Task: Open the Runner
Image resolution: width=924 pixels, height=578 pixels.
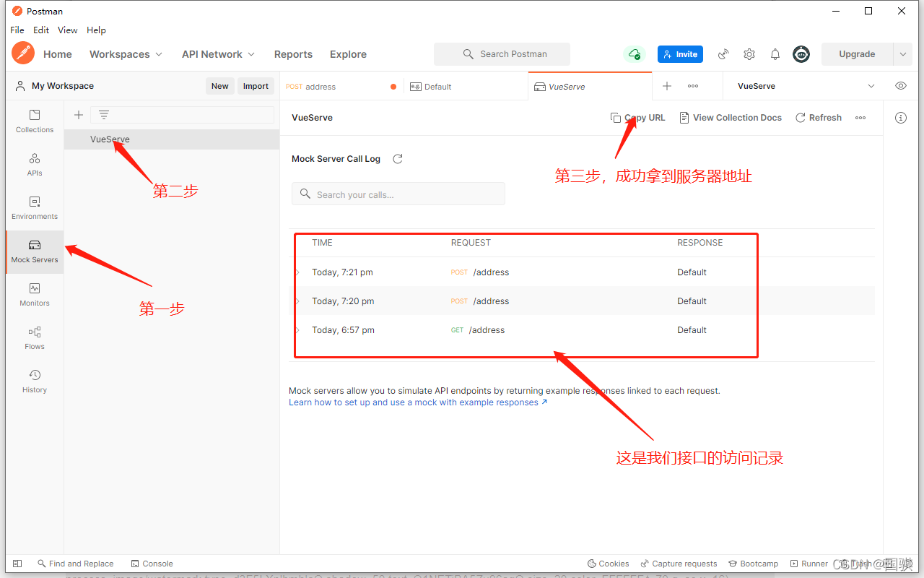Action: point(809,564)
